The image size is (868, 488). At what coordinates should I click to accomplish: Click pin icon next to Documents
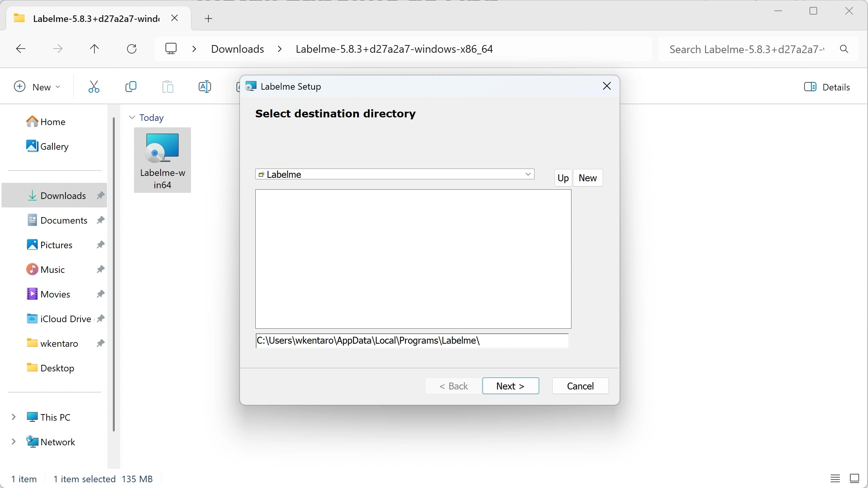(101, 220)
